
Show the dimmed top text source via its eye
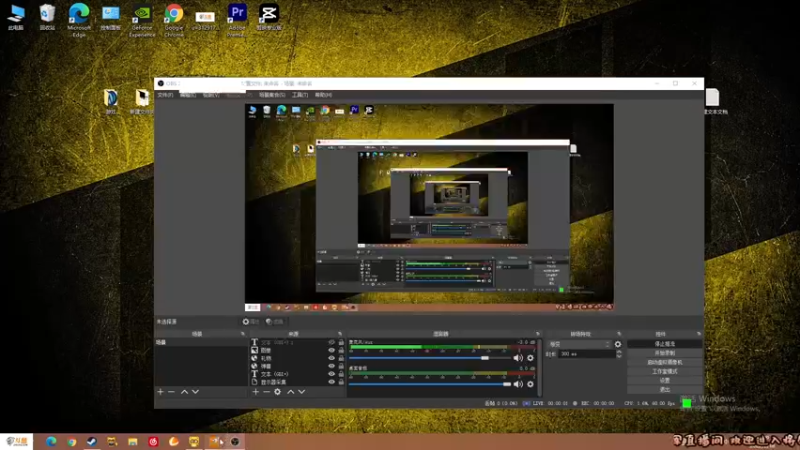point(332,342)
